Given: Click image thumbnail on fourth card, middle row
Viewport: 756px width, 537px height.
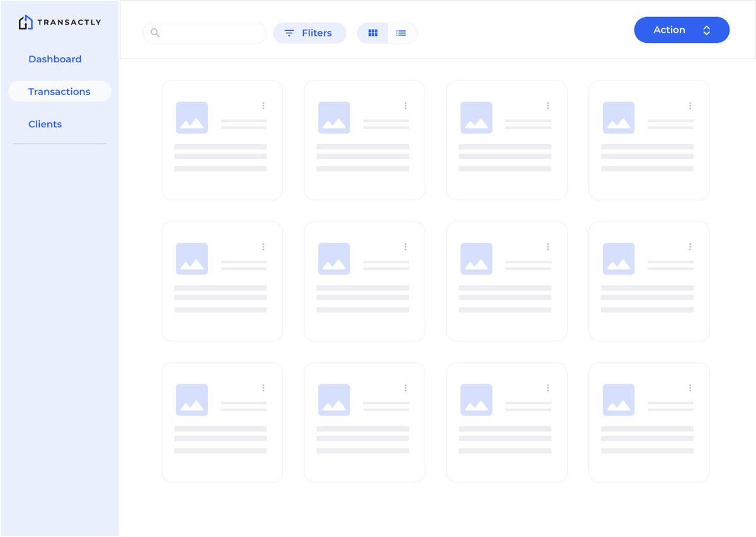Looking at the screenshot, I should [x=619, y=259].
